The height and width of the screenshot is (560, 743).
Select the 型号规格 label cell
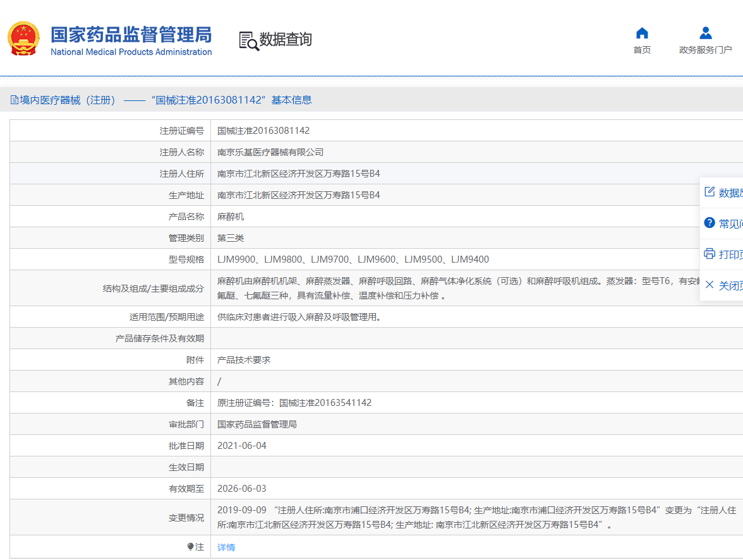111,259
